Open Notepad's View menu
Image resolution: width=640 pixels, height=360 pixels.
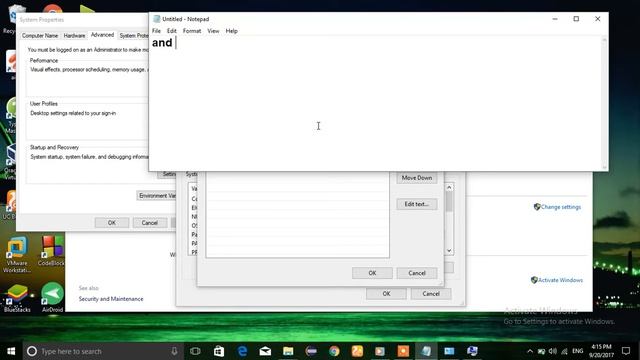click(x=213, y=31)
